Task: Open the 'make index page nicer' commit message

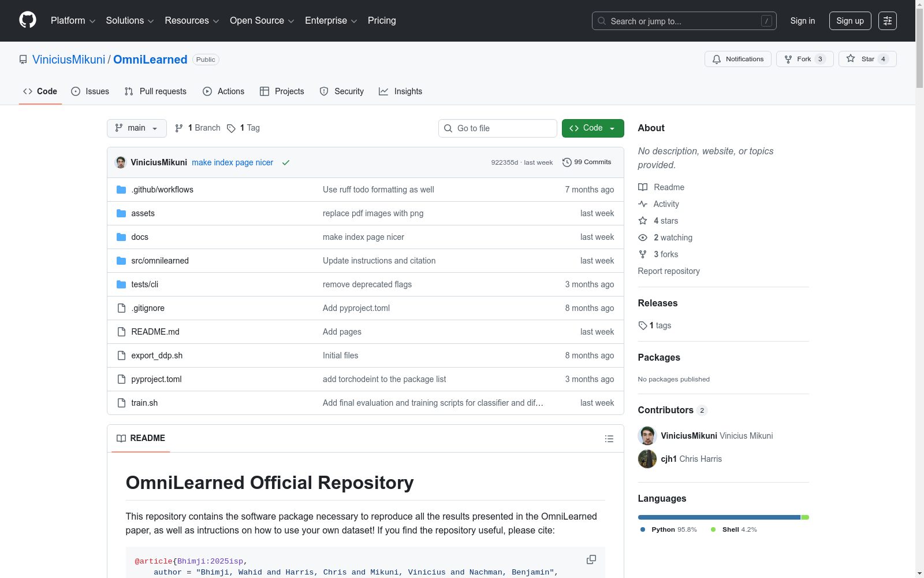Action: click(x=233, y=162)
